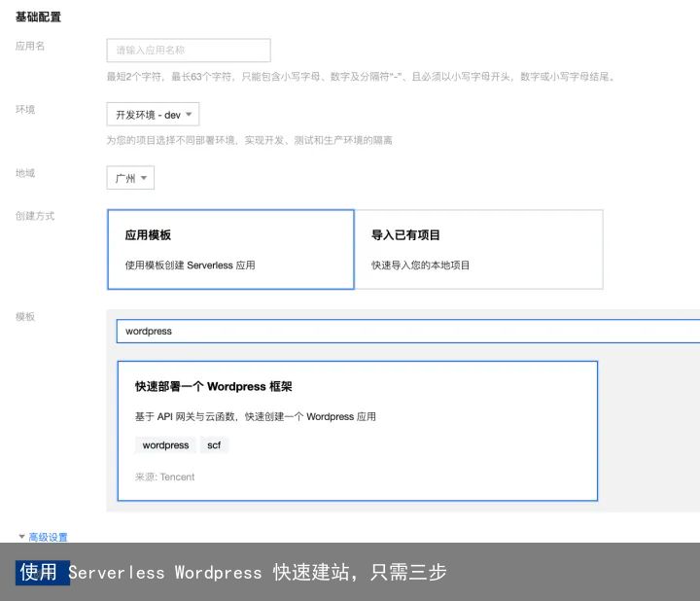Click the 来源: Tencent source text

[164, 477]
